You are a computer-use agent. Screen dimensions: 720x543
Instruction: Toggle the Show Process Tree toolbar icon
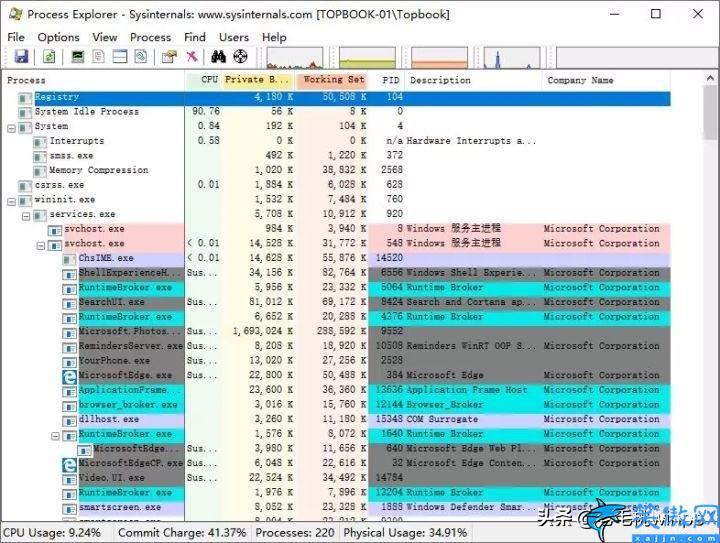point(98,56)
